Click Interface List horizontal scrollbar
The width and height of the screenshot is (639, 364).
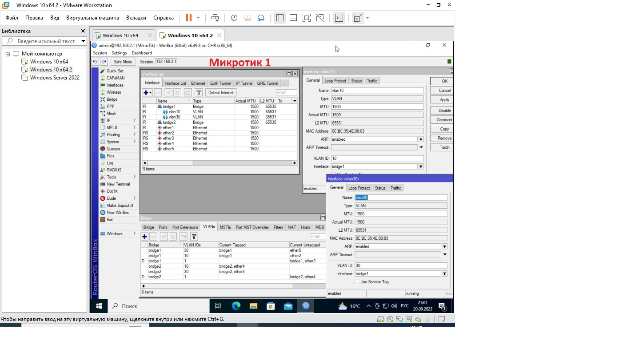pyautogui.click(x=220, y=163)
